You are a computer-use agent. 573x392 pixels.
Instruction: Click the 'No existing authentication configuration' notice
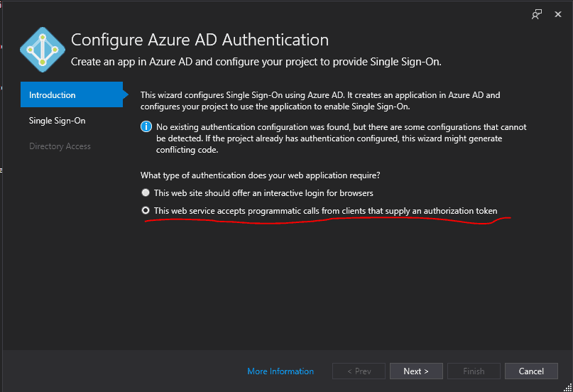[x=341, y=138]
